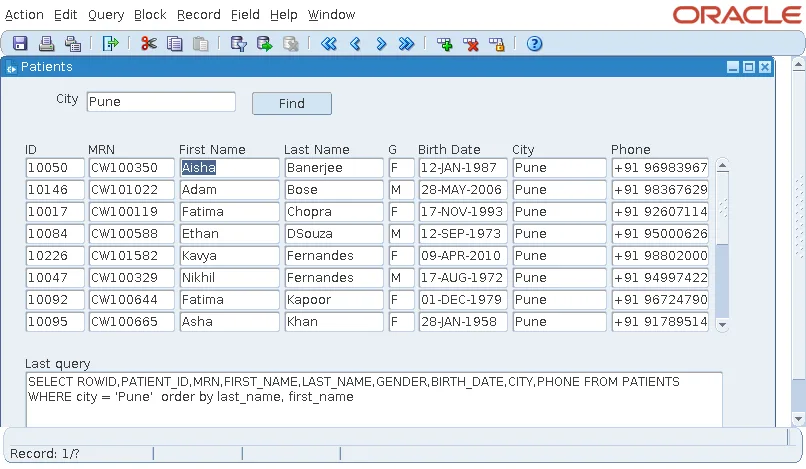Select Phone field '+91 95000626'
Image resolution: width=806 pixels, height=469 pixels.
[660, 234]
